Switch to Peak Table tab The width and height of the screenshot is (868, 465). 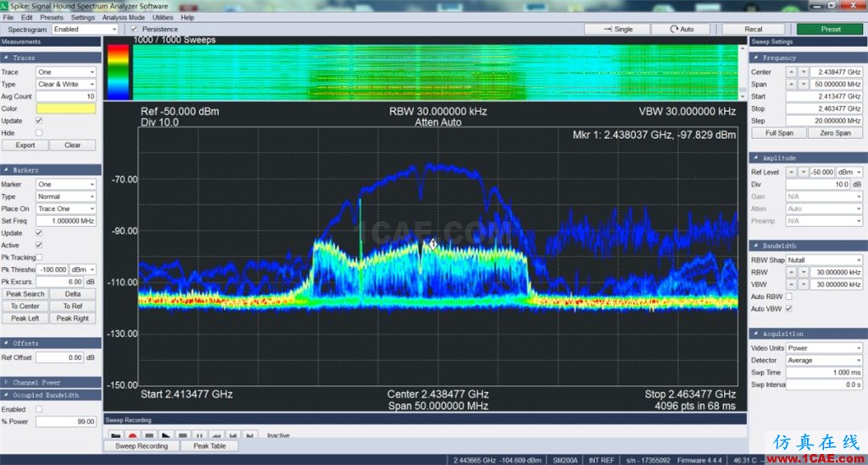pyautogui.click(x=210, y=446)
